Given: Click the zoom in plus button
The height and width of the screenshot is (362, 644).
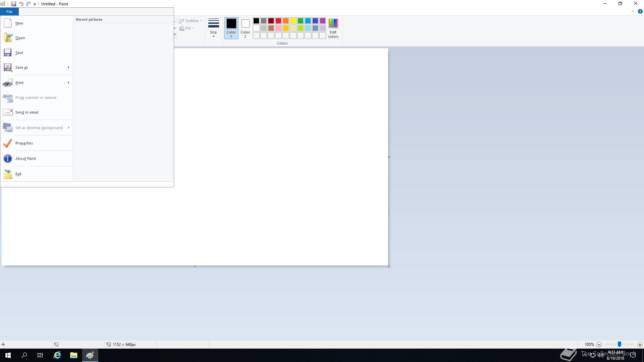Looking at the screenshot, I should pyautogui.click(x=640, y=345).
